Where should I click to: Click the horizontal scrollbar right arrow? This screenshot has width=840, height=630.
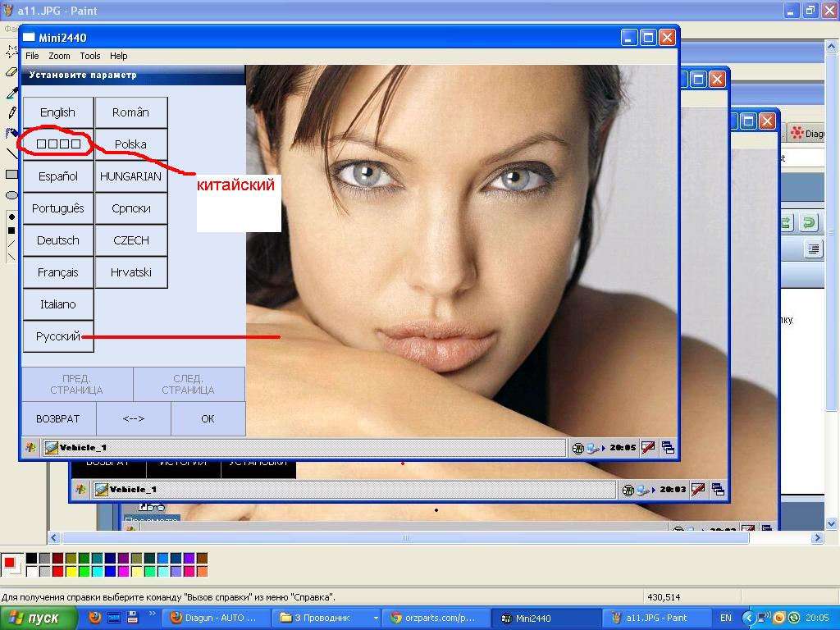pos(817,537)
